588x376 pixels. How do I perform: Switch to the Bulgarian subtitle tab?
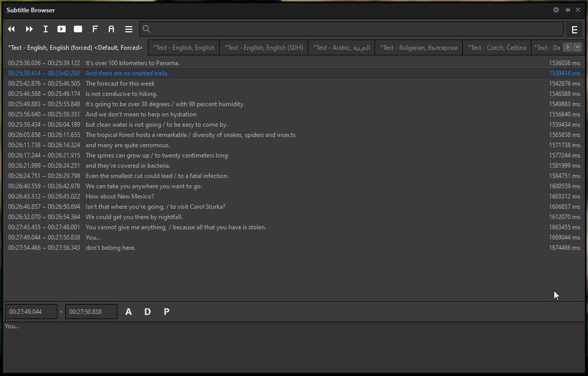(419, 48)
